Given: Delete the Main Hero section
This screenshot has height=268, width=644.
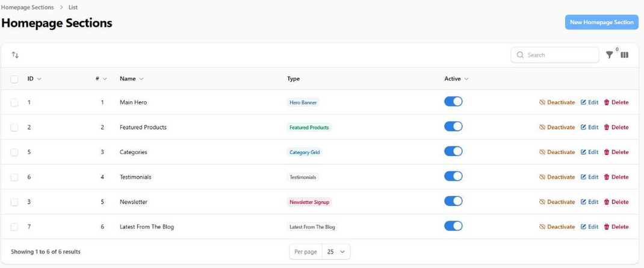Looking at the screenshot, I should [616, 102].
